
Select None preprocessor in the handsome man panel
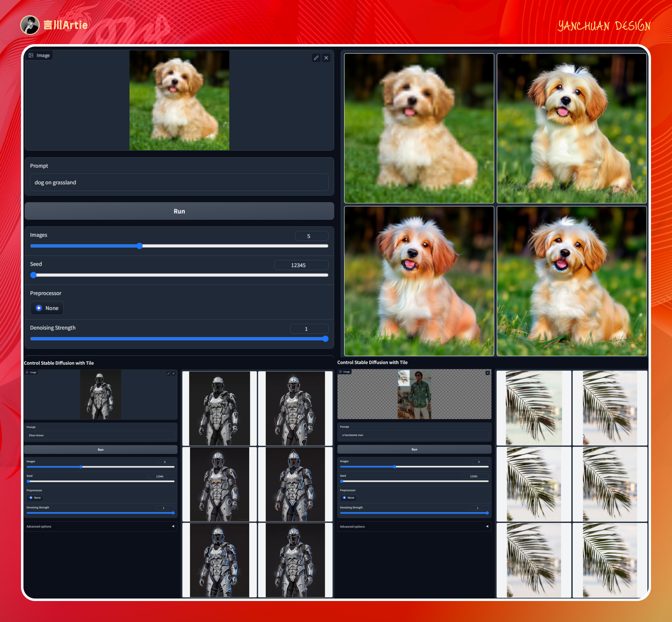click(x=345, y=498)
